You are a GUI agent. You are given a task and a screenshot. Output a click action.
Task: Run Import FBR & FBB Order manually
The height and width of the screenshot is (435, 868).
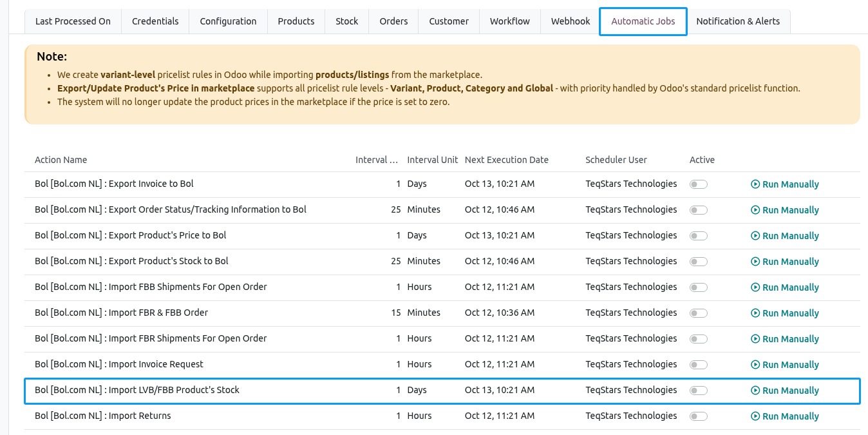pyautogui.click(x=785, y=313)
